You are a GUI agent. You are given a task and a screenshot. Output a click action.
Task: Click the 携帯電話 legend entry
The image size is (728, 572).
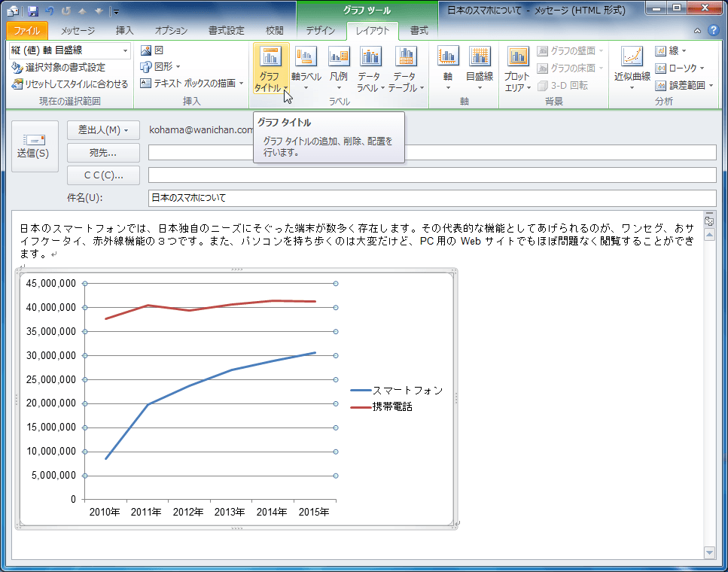(x=381, y=407)
